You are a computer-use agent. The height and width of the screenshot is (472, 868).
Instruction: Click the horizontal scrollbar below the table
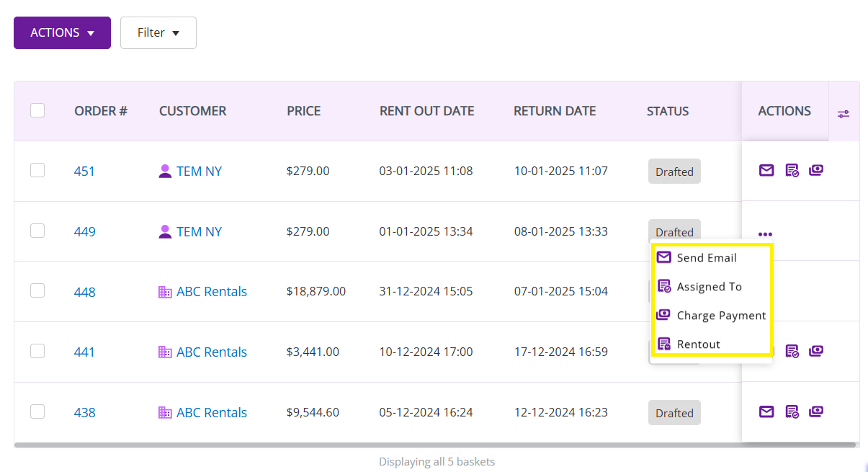435,445
